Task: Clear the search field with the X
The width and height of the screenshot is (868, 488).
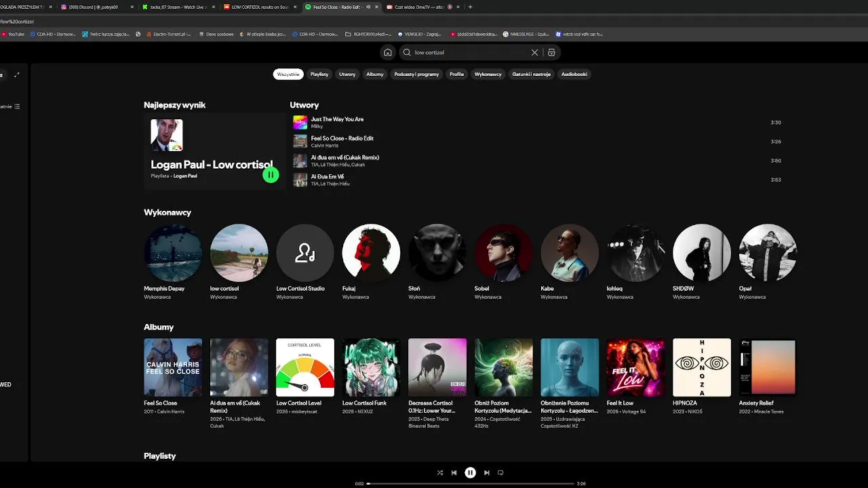Action: coord(534,52)
